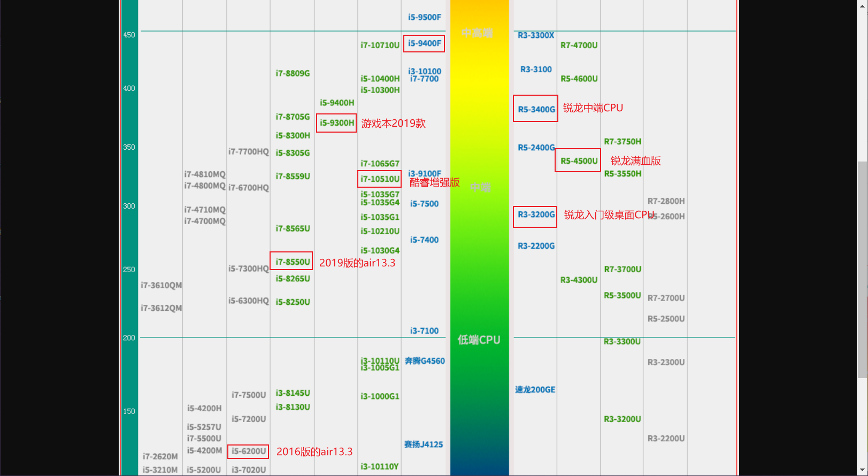Select the i5-7500 entry
This screenshot has height=476, width=868.
tap(425, 204)
